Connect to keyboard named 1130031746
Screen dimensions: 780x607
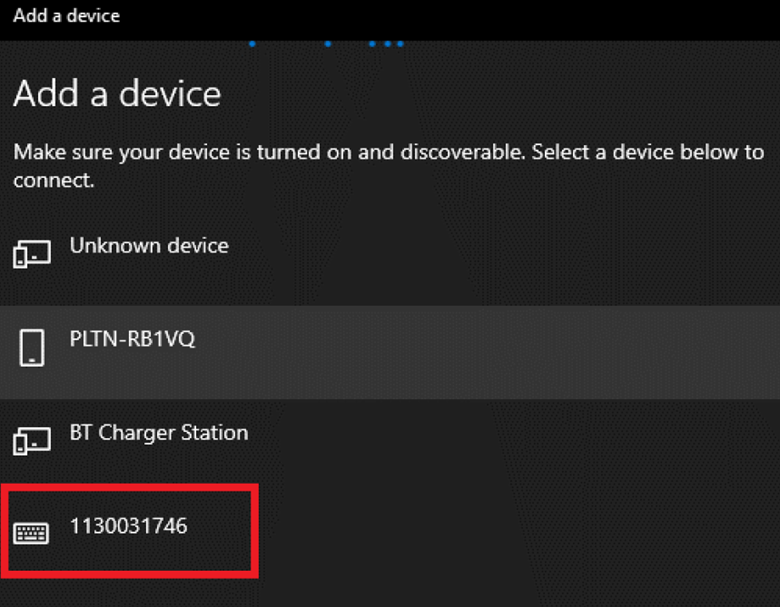(x=128, y=526)
